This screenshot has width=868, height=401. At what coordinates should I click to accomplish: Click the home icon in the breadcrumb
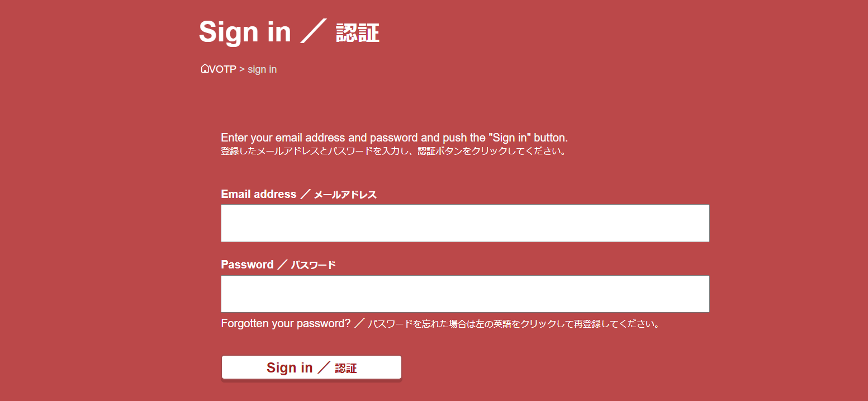205,68
